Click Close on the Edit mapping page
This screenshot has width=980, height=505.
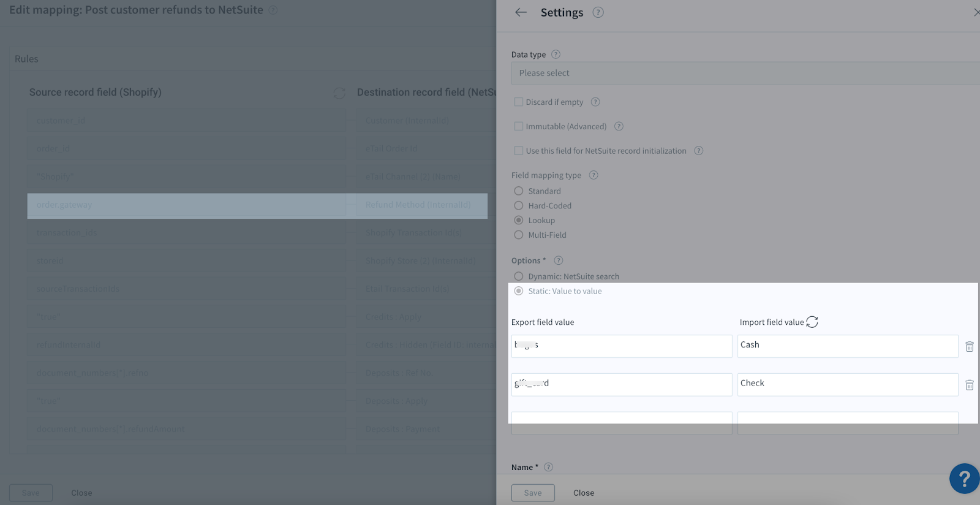(81, 493)
